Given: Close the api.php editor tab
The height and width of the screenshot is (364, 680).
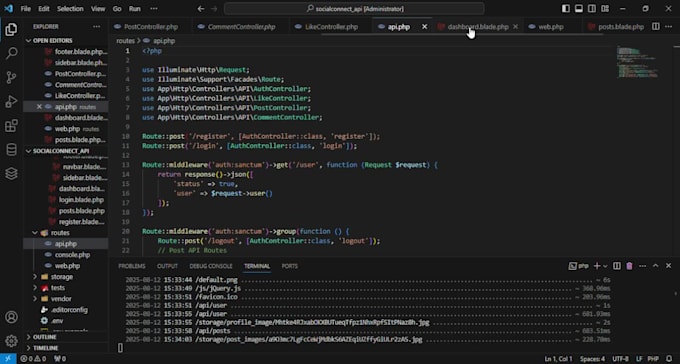Looking at the screenshot, I should click(x=425, y=26).
